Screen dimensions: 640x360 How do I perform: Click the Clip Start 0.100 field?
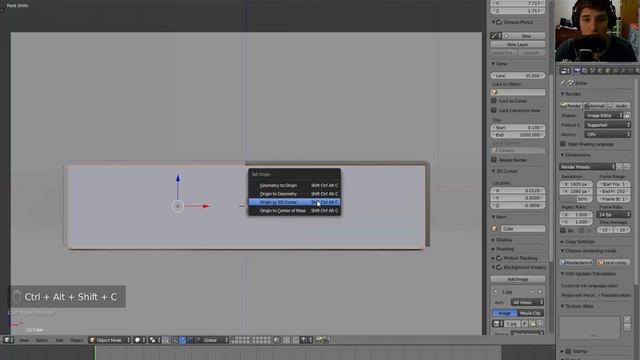(518, 127)
